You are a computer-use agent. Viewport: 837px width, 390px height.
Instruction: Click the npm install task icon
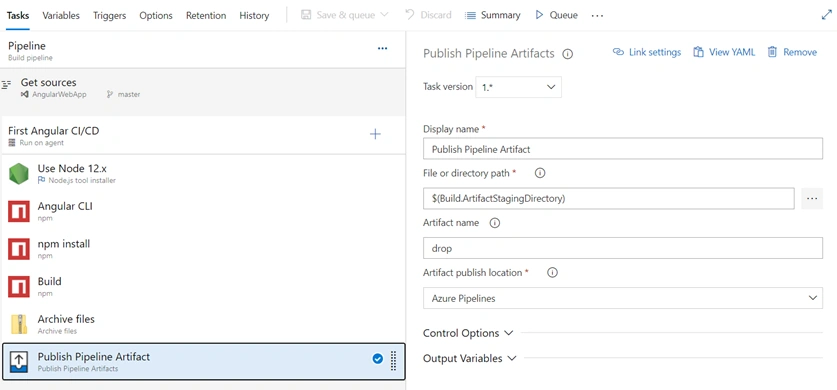[19, 249]
